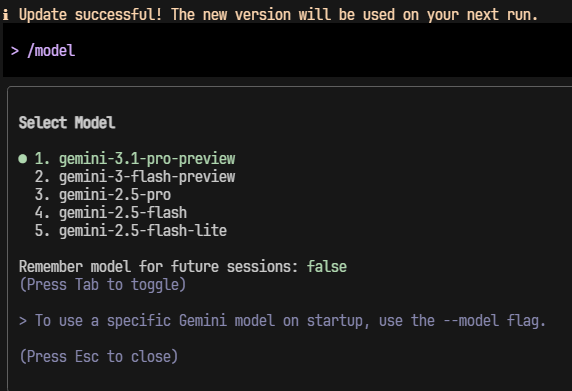The height and width of the screenshot is (391, 572).
Task: Click the number 3 list marker
Action: coord(42,195)
